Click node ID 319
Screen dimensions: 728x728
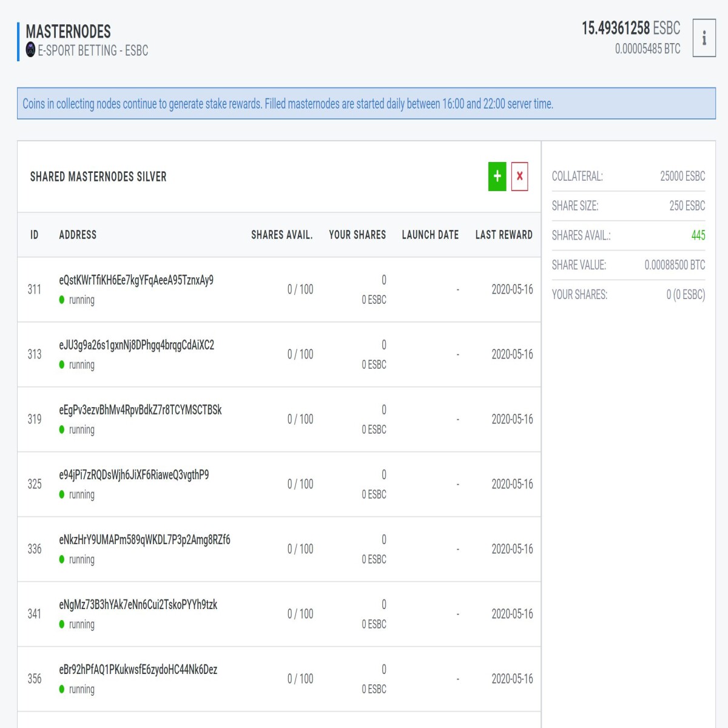pos(35,419)
